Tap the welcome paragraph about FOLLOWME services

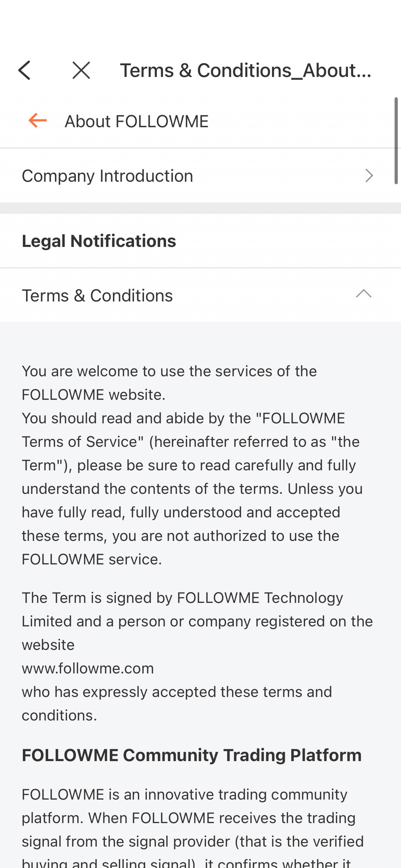pyautogui.click(x=192, y=465)
